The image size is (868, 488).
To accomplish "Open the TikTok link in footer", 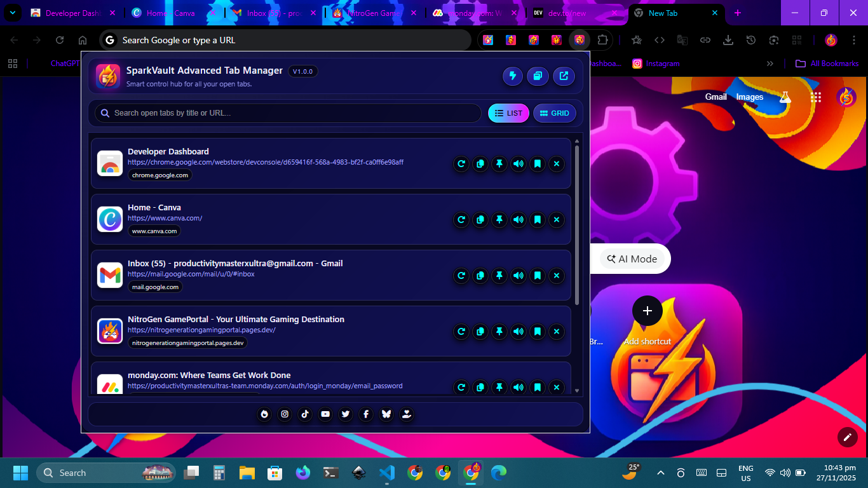I will (305, 414).
